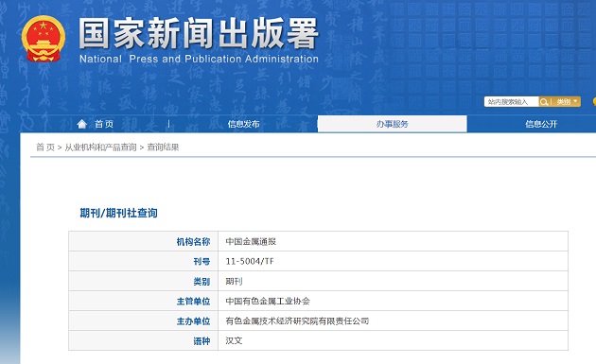Open the 类别 search dropdown
596x364 pixels.
point(567,102)
